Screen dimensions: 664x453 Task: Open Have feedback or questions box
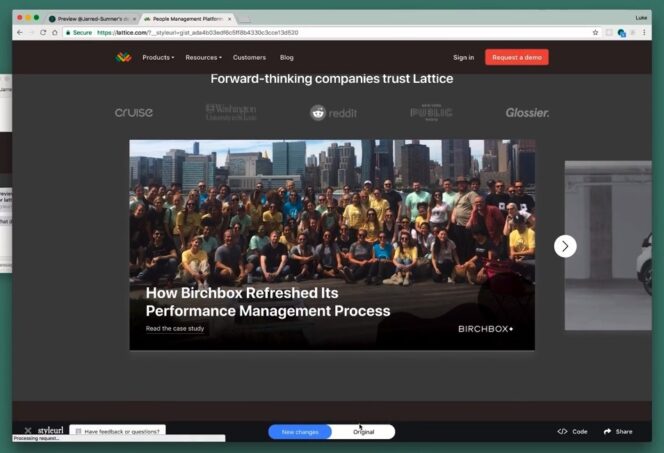click(117, 431)
